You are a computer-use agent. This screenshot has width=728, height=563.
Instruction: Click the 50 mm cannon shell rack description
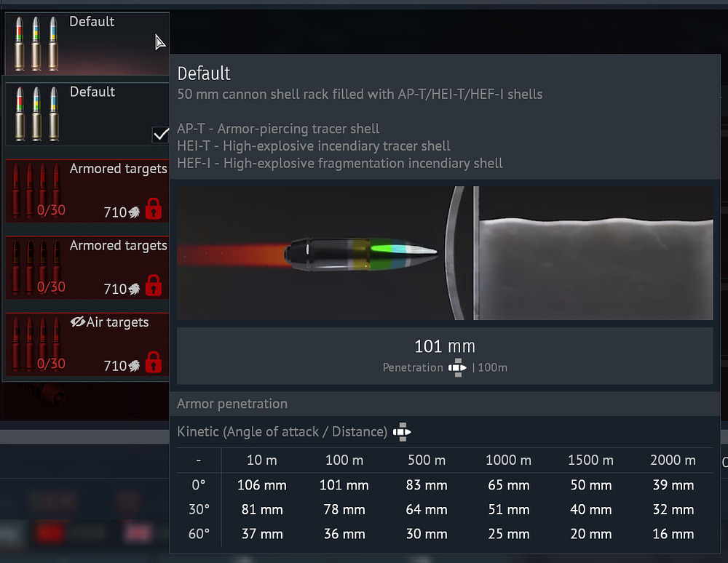[x=360, y=94]
